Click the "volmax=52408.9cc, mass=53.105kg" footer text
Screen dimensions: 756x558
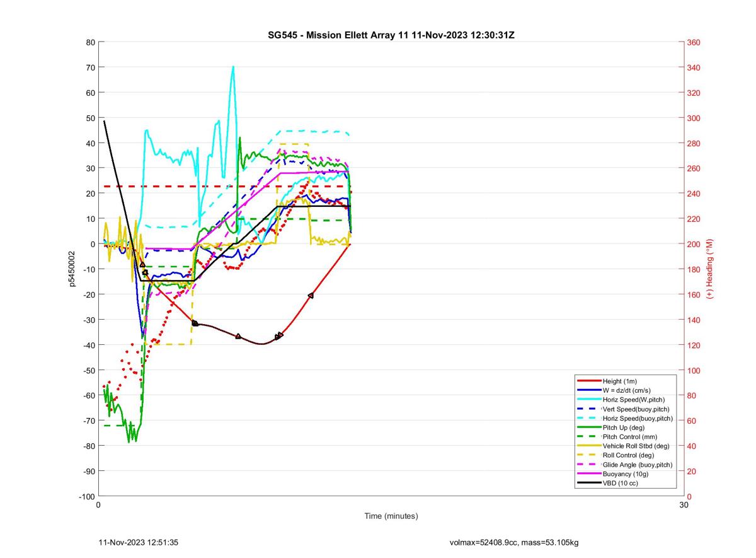pos(514,542)
